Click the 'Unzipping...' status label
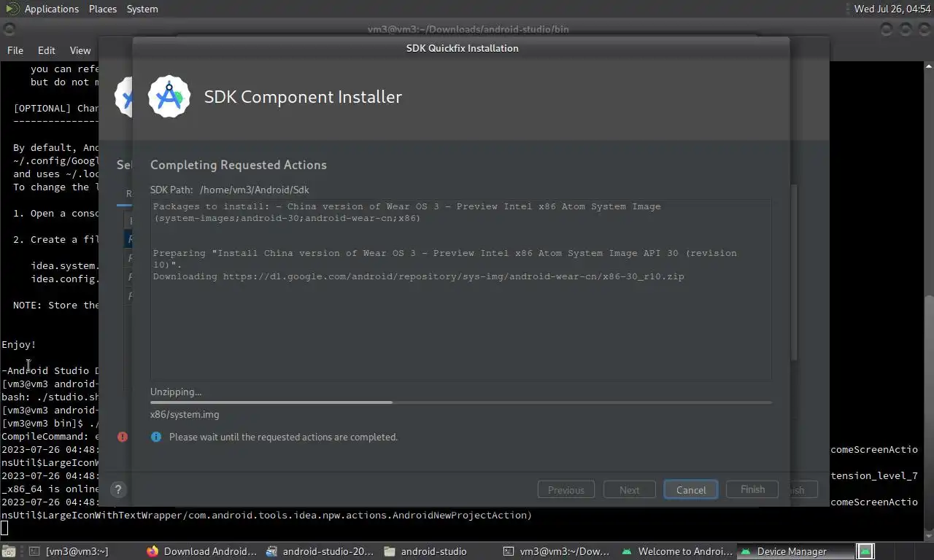934x560 pixels. click(x=176, y=392)
